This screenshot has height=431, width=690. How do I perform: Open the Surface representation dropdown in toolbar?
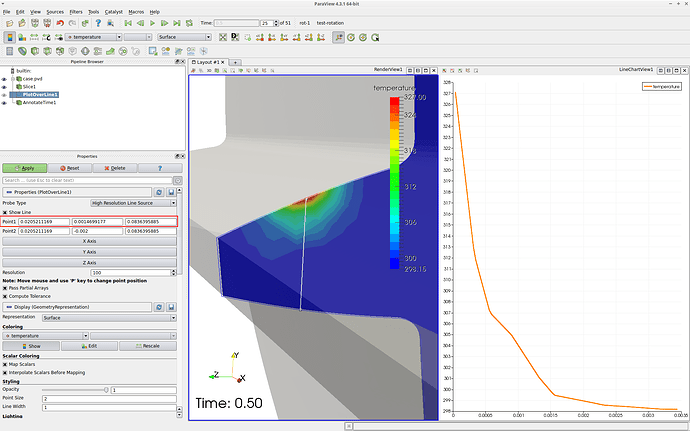click(x=184, y=37)
